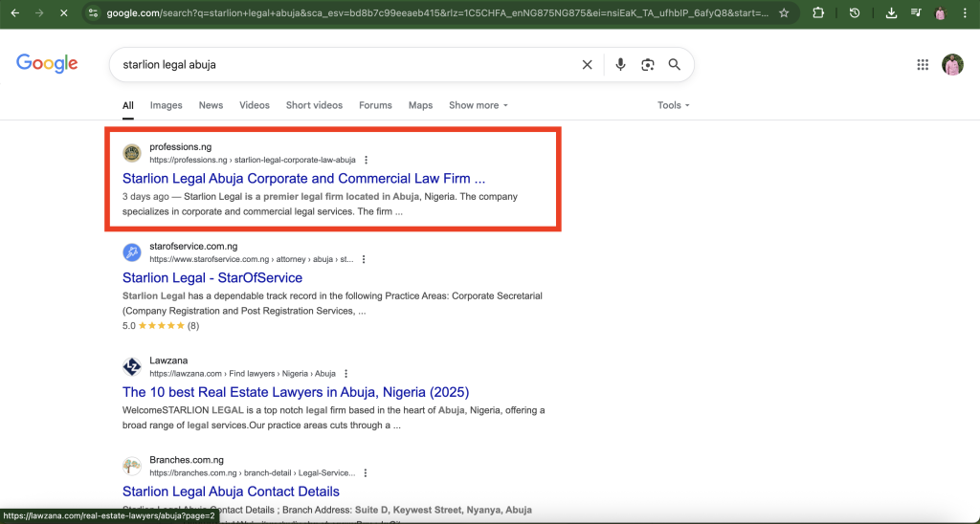Open site information icon in address bar
This screenshot has height=524, width=980.
click(93, 12)
